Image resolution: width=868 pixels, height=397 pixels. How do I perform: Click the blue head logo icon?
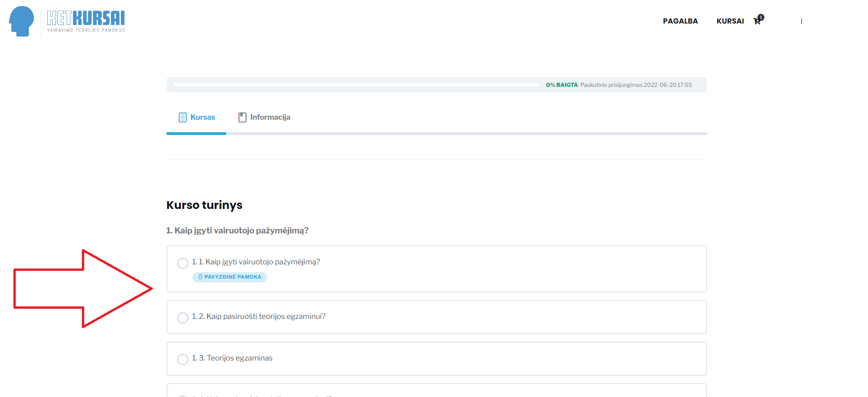coord(21,21)
